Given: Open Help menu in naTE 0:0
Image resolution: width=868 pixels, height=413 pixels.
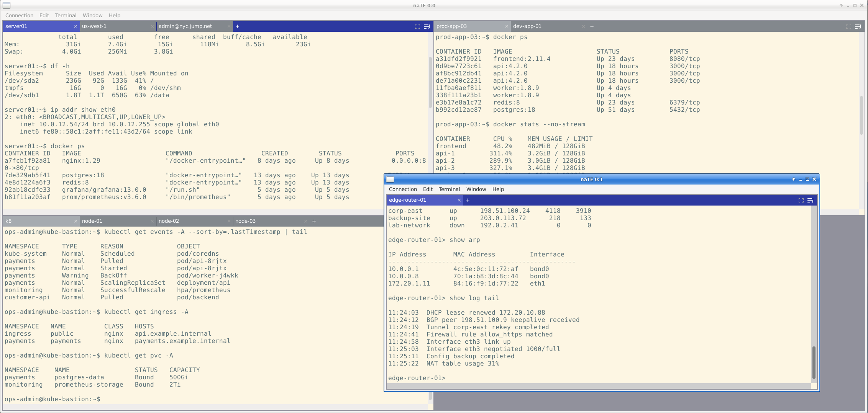Looking at the screenshot, I should pyautogui.click(x=114, y=16).
